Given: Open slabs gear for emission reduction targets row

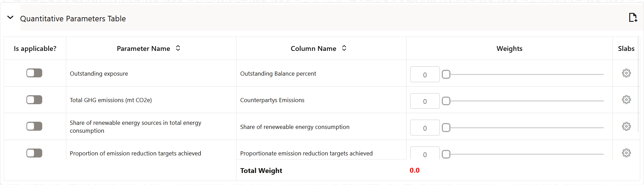Looking at the screenshot, I should tap(626, 153).
